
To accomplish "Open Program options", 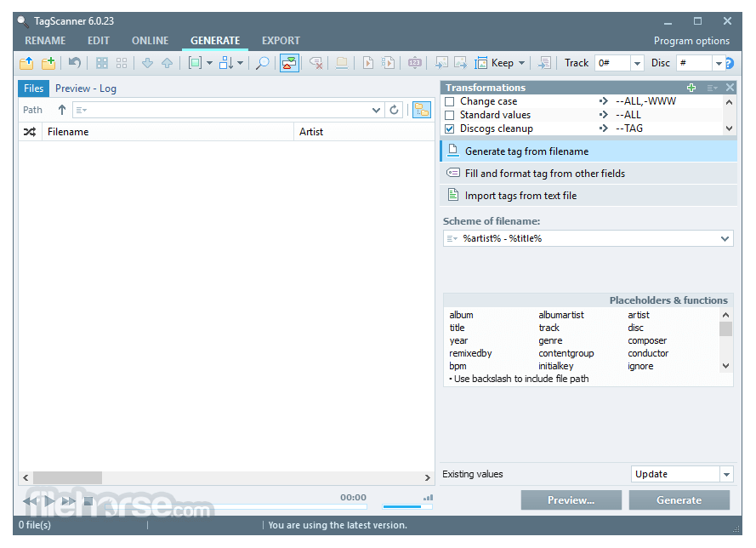I will pyautogui.click(x=691, y=41).
